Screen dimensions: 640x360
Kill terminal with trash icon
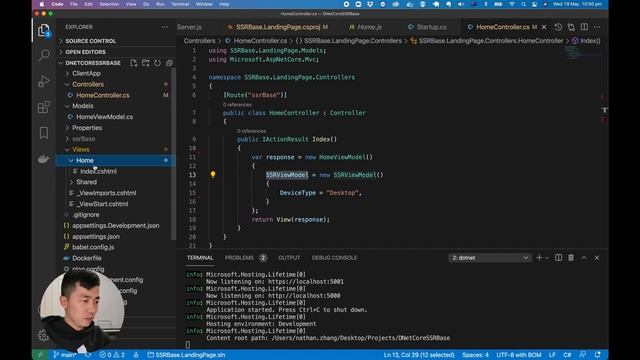(x=571, y=258)
